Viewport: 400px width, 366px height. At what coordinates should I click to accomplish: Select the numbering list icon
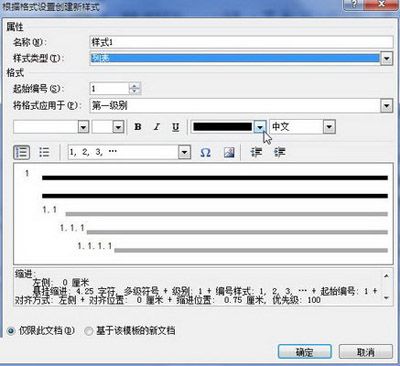tap(22, 152)
